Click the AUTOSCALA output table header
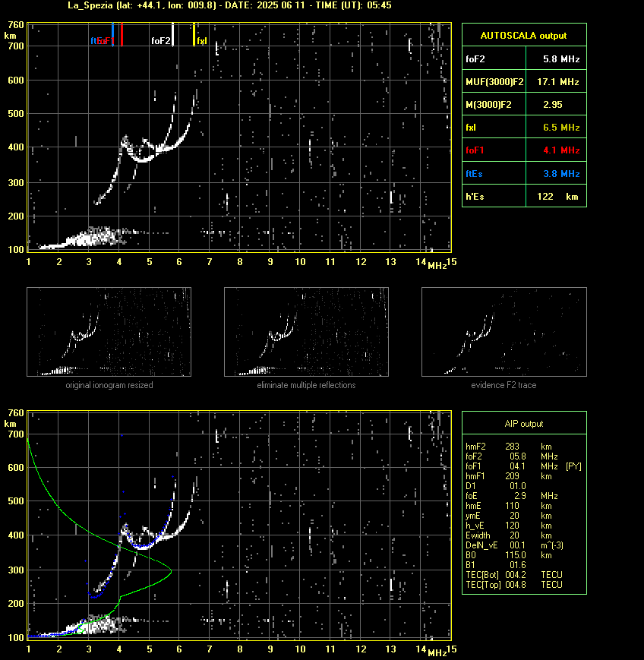The width and height of the screenshot is (644, 660). (x=524, y=35)
